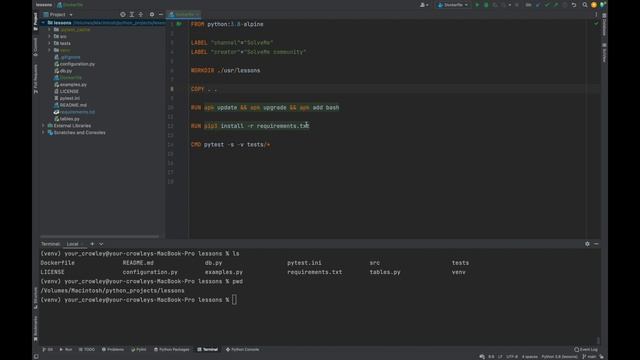Toggle the Database tool window on the right edge
The image size is (640, 360).
click(604, 24)
